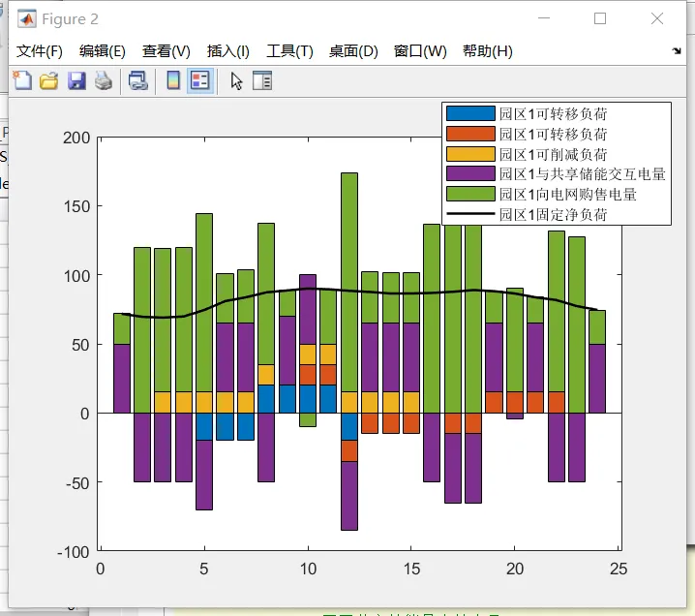Click the New Figure icon
Viewport: 695px width, 616px height.
pyautogui.click(x=22, y=80)
